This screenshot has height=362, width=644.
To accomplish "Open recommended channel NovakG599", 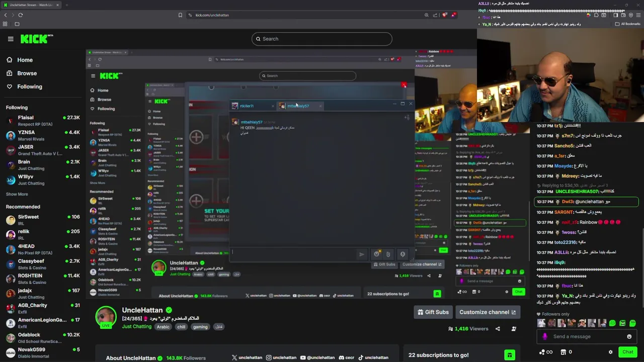I will pos(43,352).
